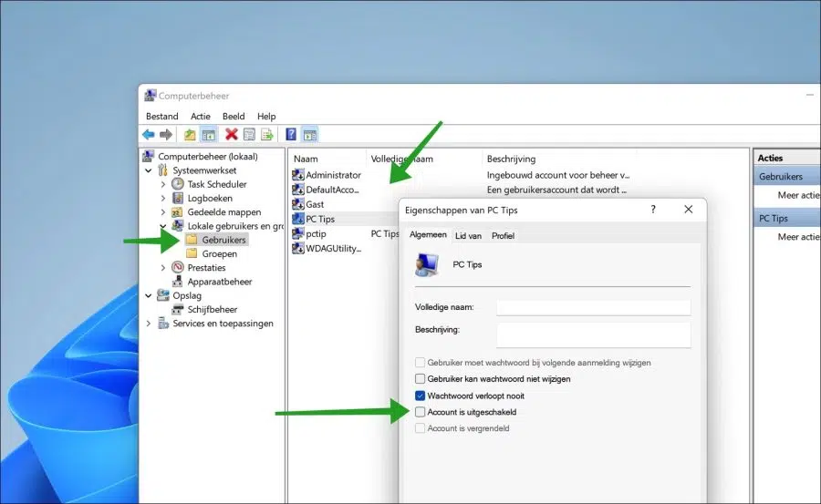
Task: Collapse the Systeemwerkset tree node
Action: pyautogui.click(x=148, y=170)
